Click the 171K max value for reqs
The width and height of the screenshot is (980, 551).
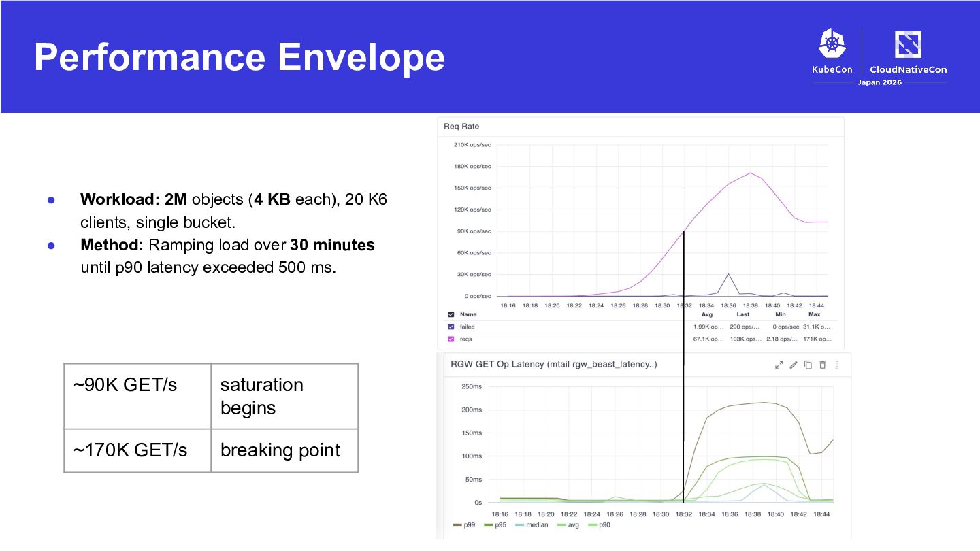click(x=817, y=339)
